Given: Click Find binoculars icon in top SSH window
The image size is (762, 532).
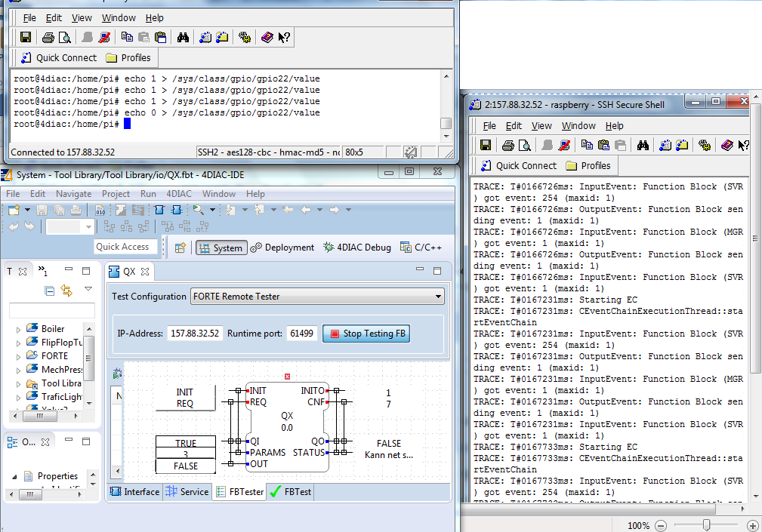Looking at the screenshot, I should pos(183,38).
